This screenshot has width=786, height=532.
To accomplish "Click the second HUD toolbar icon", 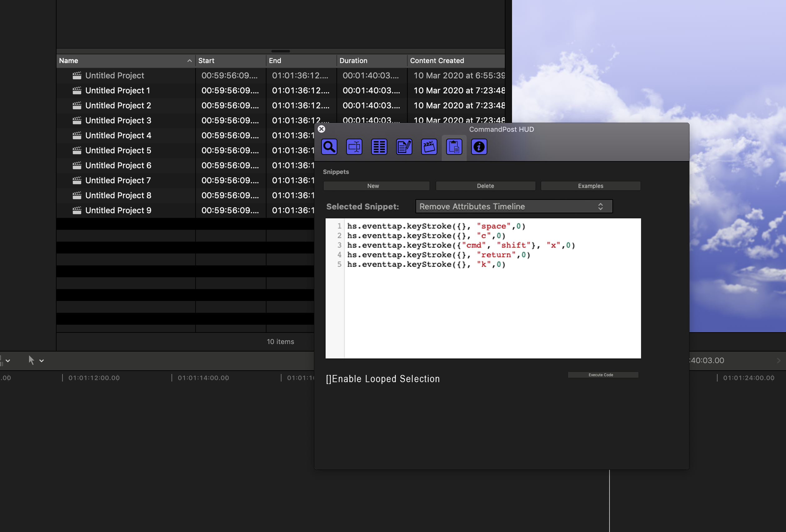I will pos(354,147).
